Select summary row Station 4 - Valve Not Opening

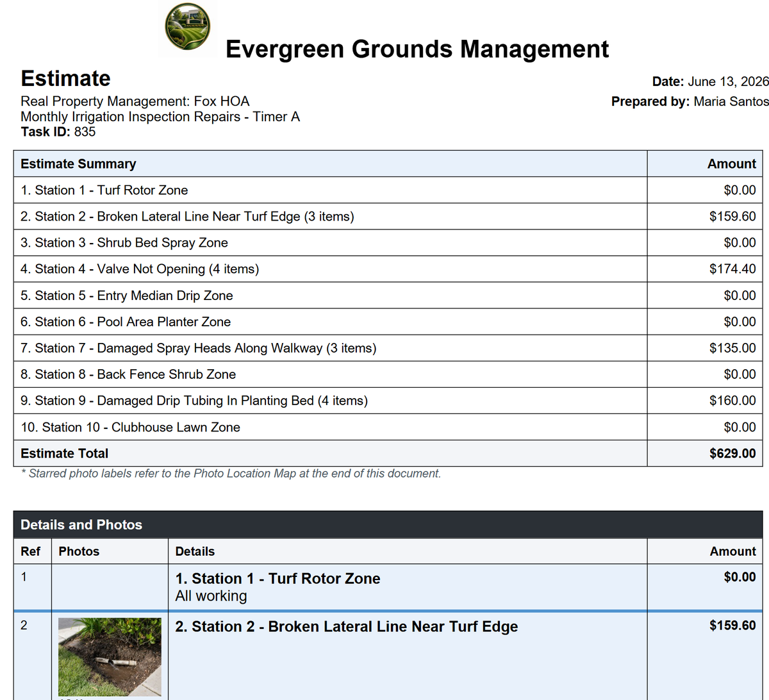[x=388, y=269]
